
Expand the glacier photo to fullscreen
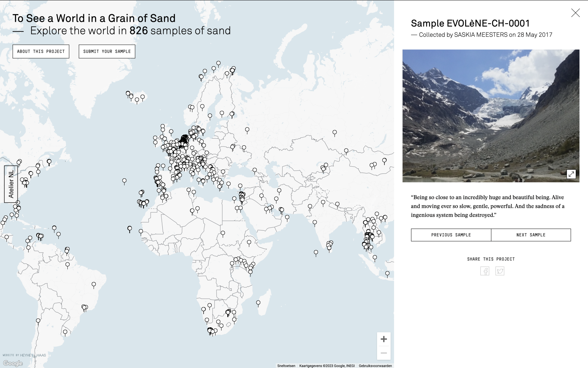(571, 174)
